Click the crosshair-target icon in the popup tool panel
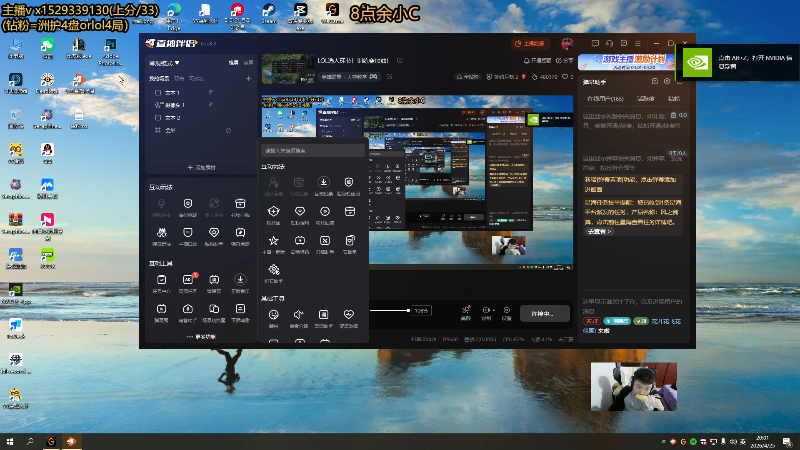 [x=273, y=211]
